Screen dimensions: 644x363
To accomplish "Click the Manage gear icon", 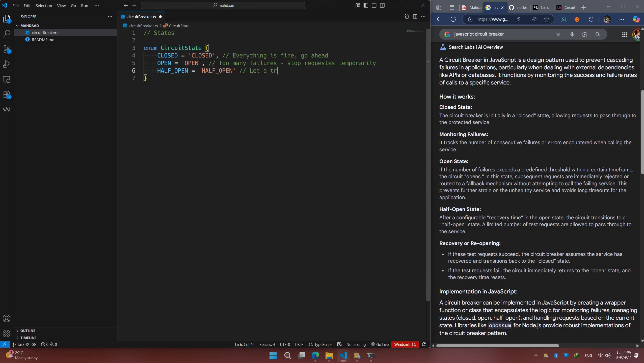I will pos(7,334).
